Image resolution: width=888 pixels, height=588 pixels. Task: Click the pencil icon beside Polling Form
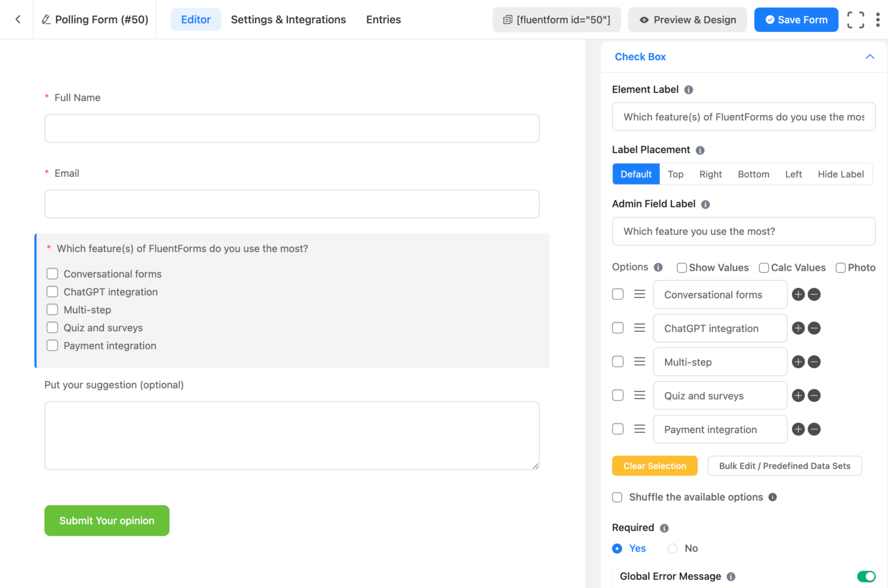point(46,19)
